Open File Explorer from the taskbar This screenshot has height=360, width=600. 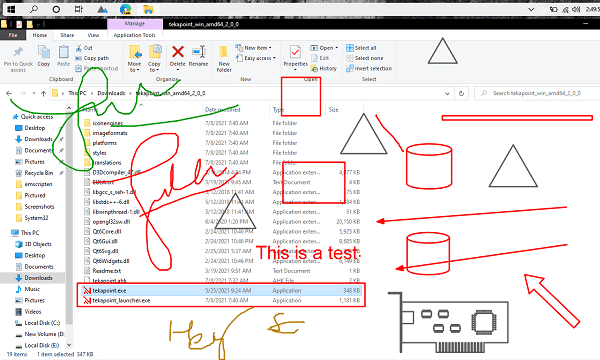point(148,9)
